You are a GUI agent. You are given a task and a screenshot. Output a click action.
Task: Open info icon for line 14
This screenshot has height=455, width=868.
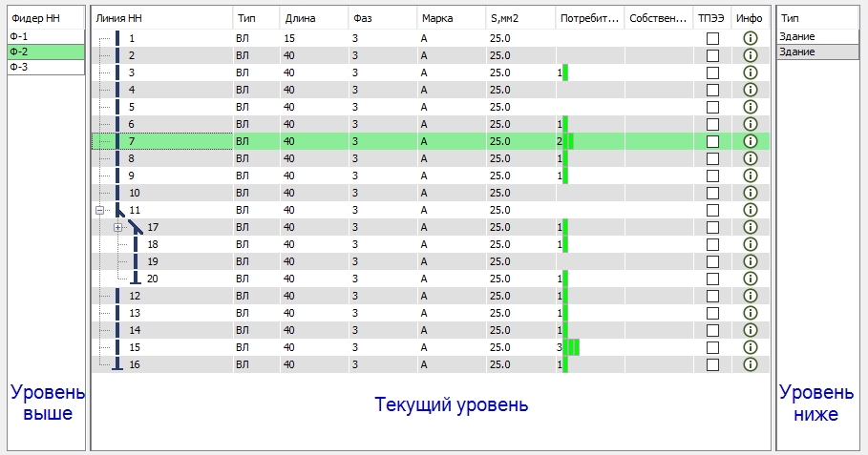[x=751, y=329]
